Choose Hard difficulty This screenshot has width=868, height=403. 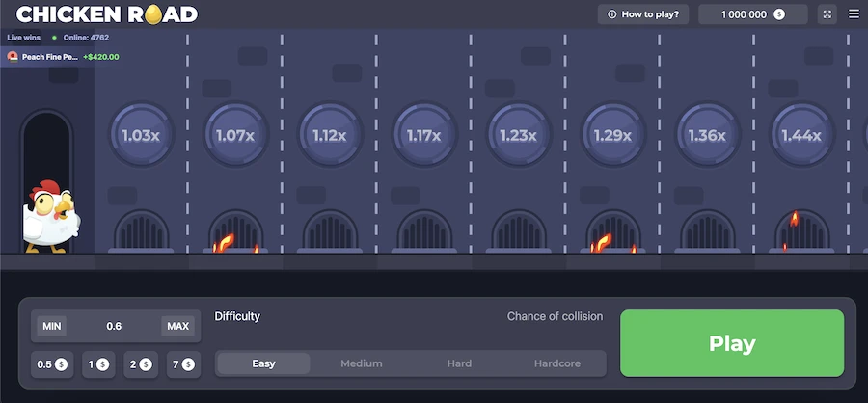(459, 363)
